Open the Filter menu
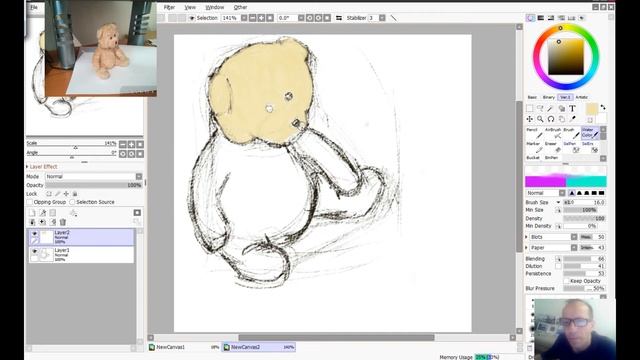The height and width of the screenshot is (360, 640). 169,7
